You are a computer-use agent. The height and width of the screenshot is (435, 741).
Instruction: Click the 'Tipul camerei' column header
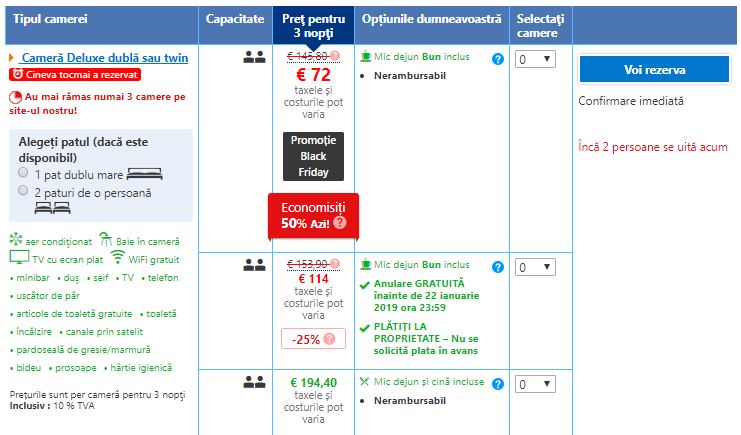[x=48, y=20]
